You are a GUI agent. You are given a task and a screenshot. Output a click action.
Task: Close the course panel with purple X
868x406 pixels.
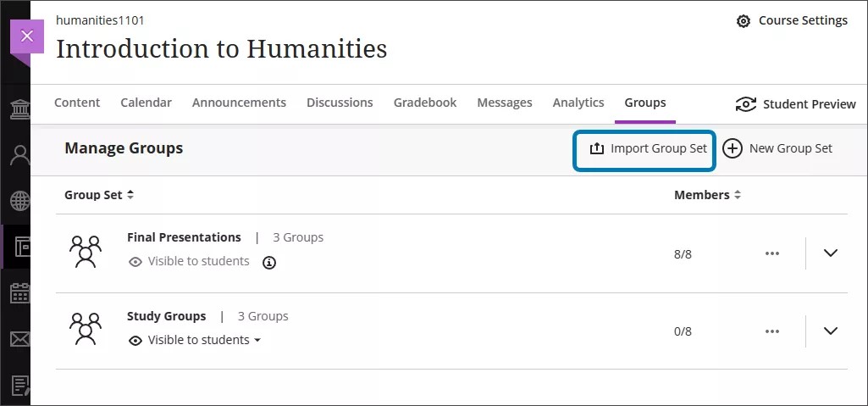26,36
